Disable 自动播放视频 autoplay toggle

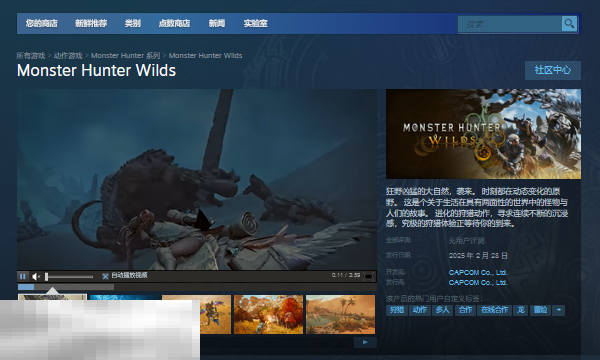tap(105, 276)
